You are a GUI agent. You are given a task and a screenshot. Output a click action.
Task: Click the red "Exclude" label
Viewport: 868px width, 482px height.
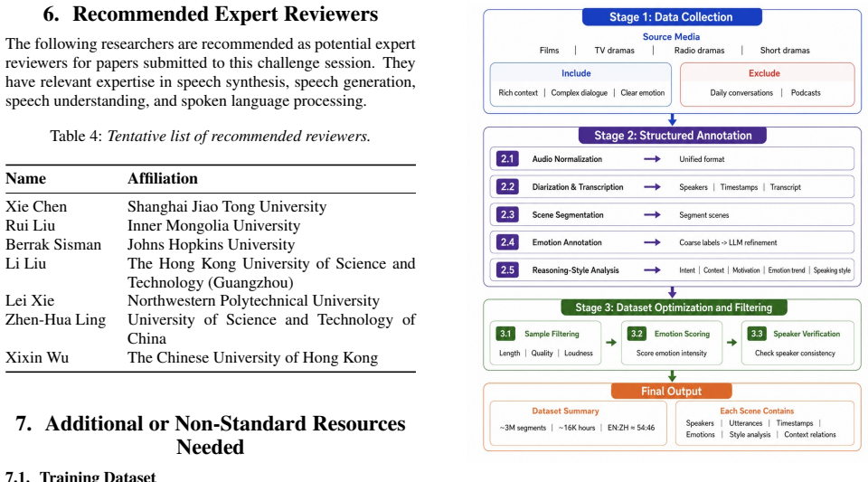tap(764, 73)
